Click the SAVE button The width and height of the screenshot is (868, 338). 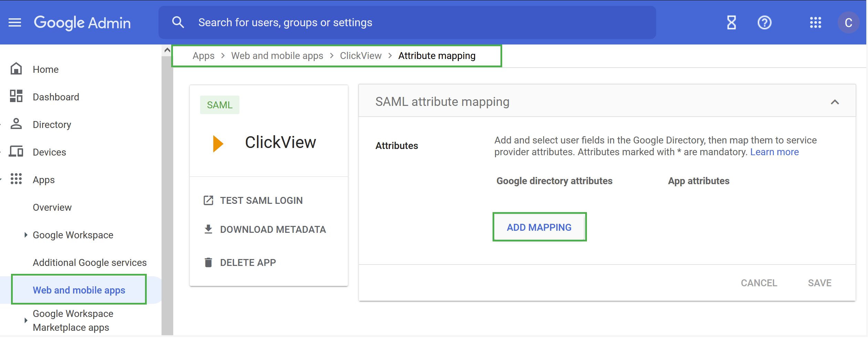pyautogui.click(x=820, y=283)
